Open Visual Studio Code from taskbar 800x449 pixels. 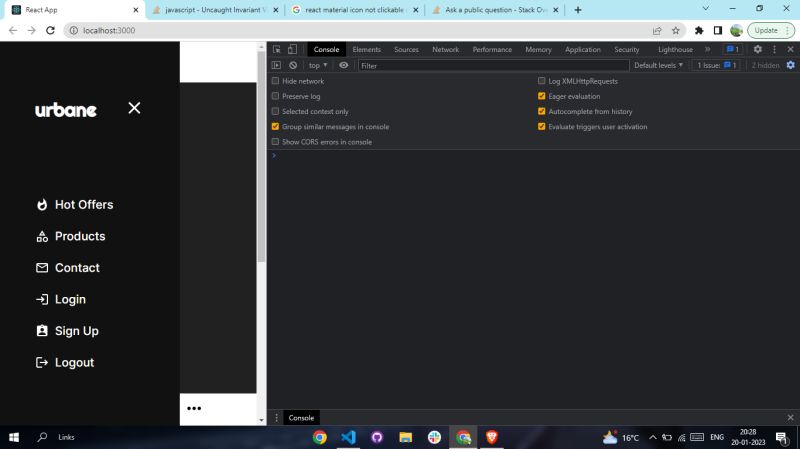click(348, 437)
